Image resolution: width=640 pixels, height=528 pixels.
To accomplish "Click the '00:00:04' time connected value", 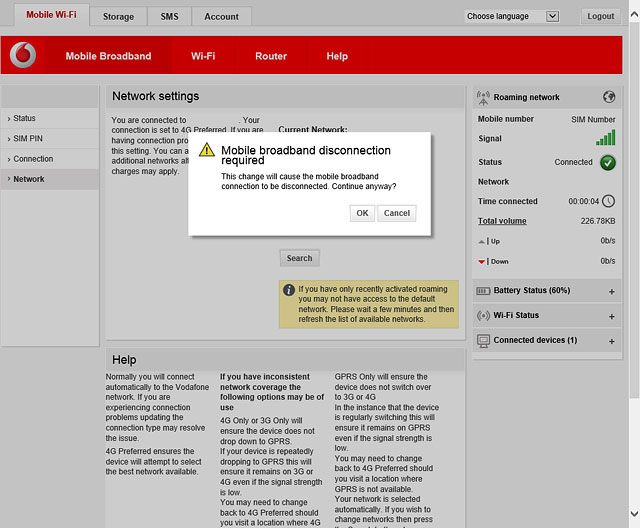I will (584, 201).
